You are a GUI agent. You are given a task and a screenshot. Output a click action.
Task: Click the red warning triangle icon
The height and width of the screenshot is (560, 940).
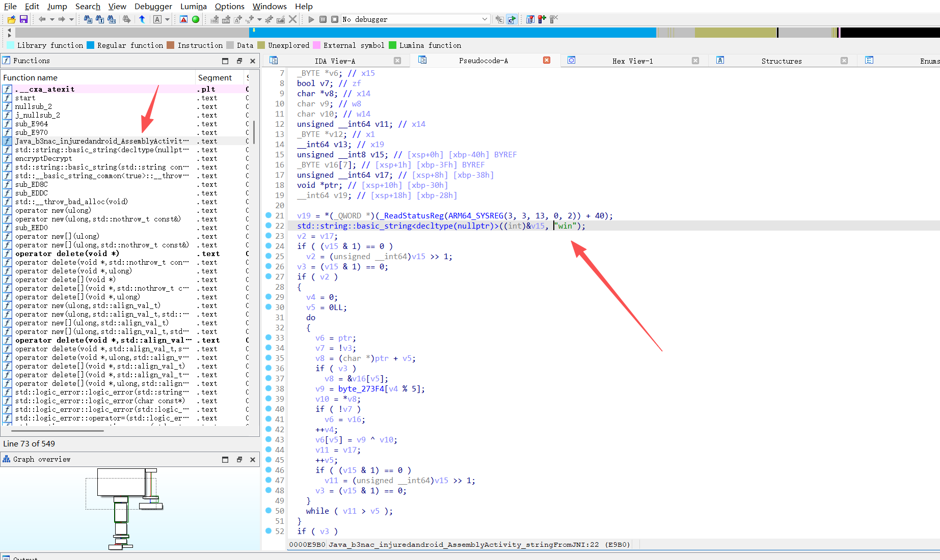tap(184, 19)
